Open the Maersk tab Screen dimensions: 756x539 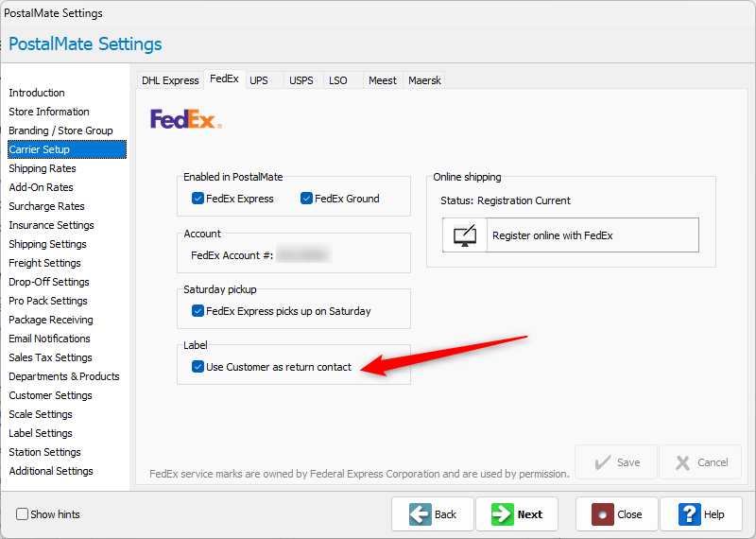tap(424, 80)
